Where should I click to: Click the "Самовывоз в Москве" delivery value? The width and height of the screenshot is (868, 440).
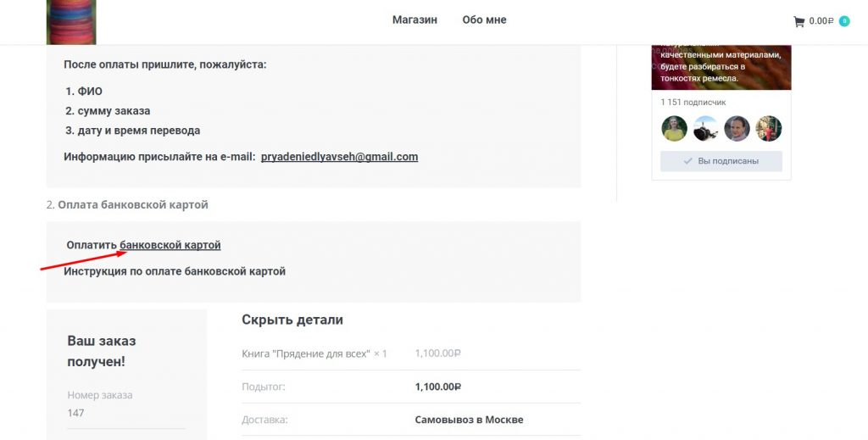pyautogui.click(x=469, y=420)
